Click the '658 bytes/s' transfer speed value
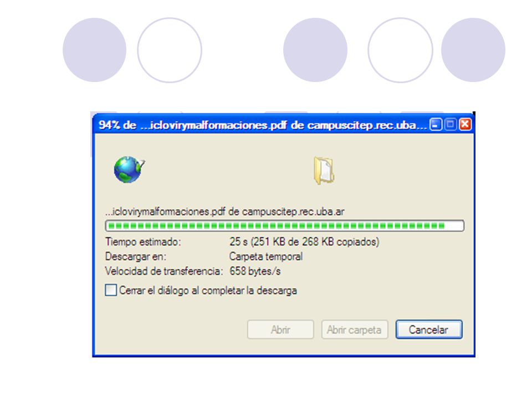 (255, 272)
